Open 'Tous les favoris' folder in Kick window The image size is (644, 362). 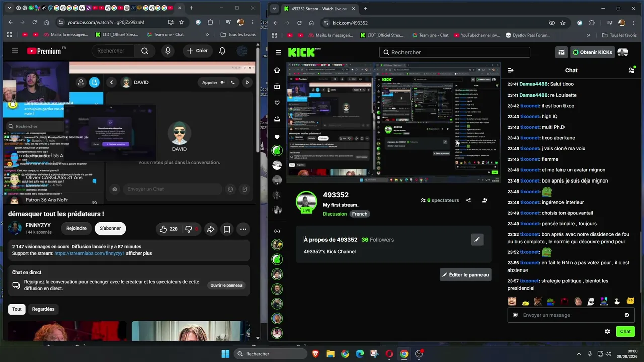[x=619, y=35]
